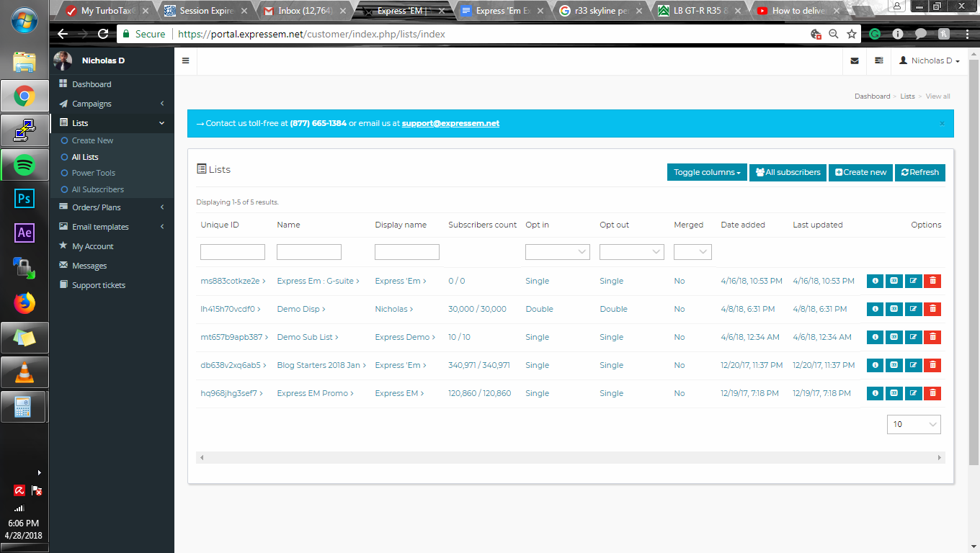Go back to the previous page

pos(63,34)
